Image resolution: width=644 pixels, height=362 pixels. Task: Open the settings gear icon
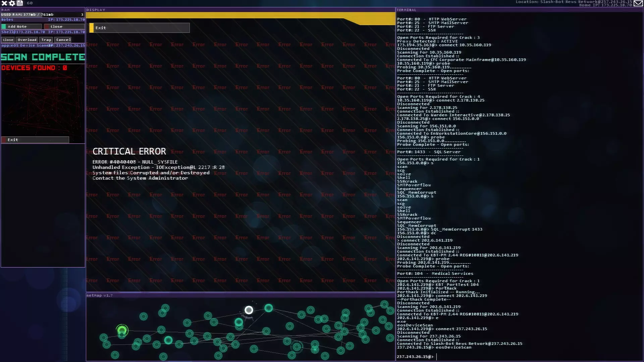click(12, 3)
